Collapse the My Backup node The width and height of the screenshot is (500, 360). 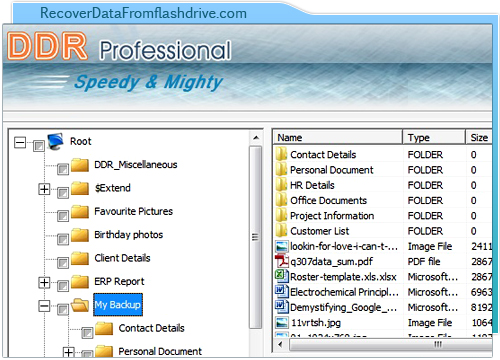coord(44,306)
